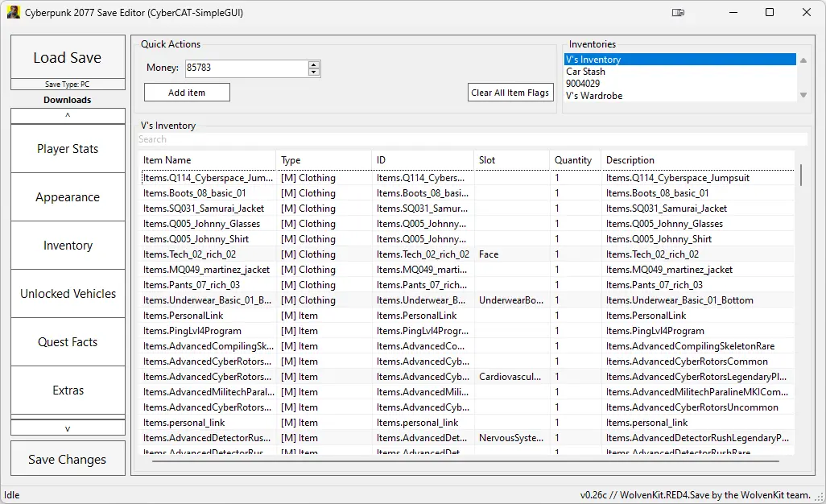The image size is (826, 504).
Task: Click the title bar snap layout icon
Action: 679,13
